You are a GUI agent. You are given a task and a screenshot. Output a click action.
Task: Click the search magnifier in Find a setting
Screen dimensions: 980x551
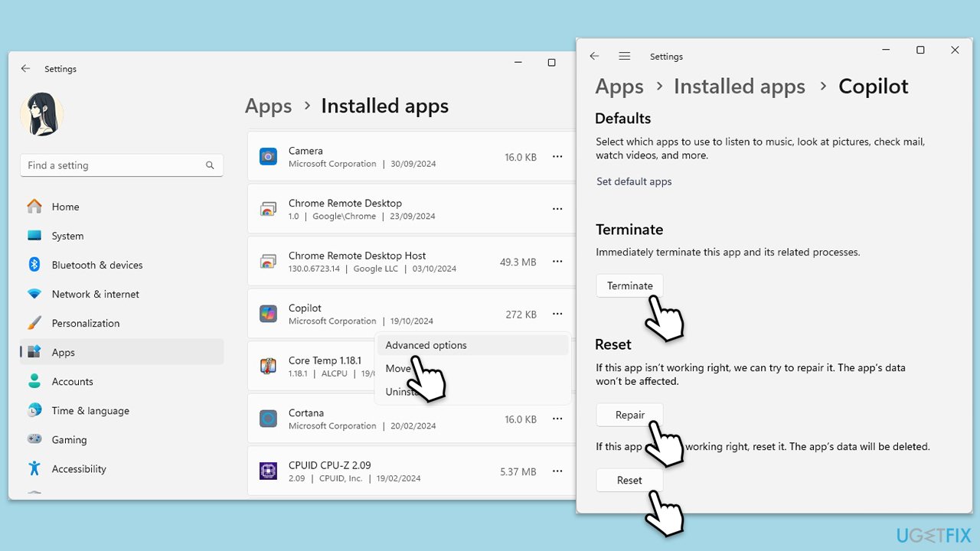210,165
